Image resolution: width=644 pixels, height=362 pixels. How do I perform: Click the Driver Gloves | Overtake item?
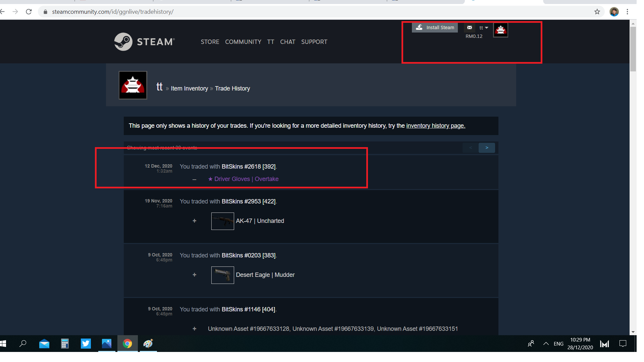coord(243,179)
